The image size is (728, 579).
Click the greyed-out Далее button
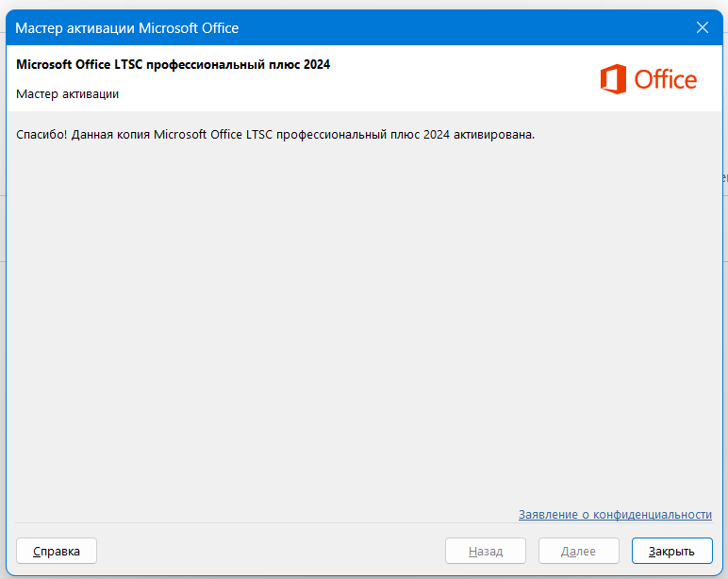[x=578, y=551]
